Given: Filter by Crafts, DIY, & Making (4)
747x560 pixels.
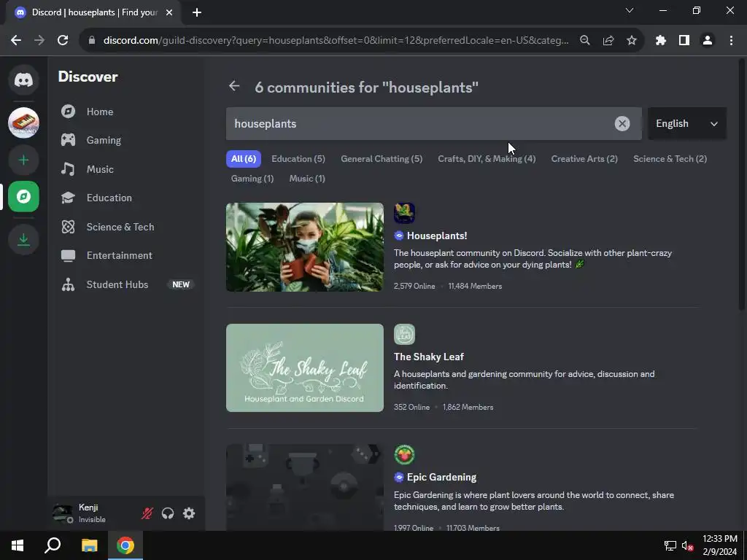Looking at the screenshot, I should (487, 158).
